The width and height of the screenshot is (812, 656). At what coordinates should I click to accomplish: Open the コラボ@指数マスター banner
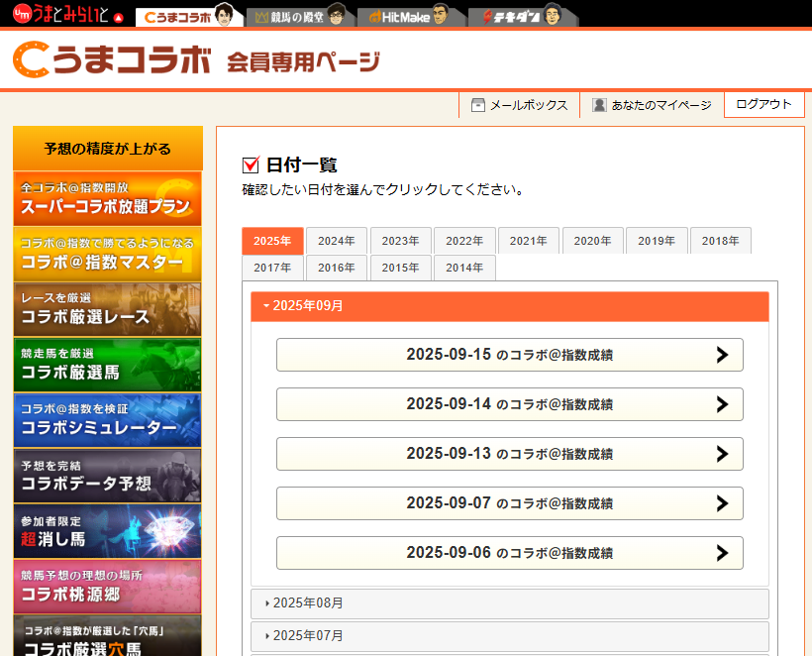tap(107, 254)
